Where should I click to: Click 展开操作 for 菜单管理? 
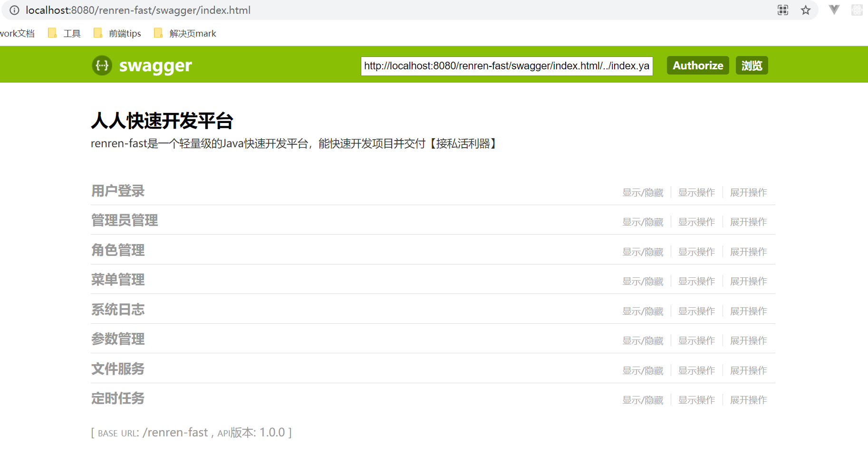point(749,281)
